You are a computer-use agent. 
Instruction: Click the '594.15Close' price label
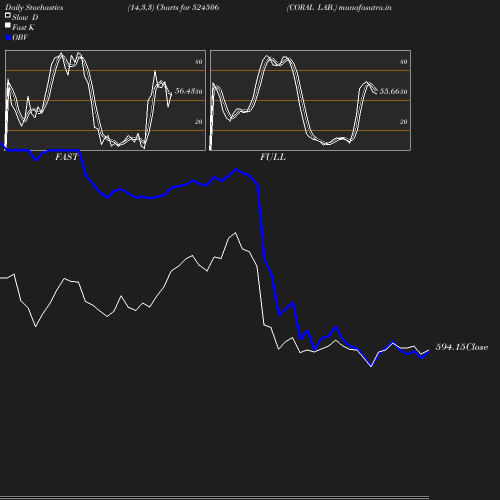point(462,347)
